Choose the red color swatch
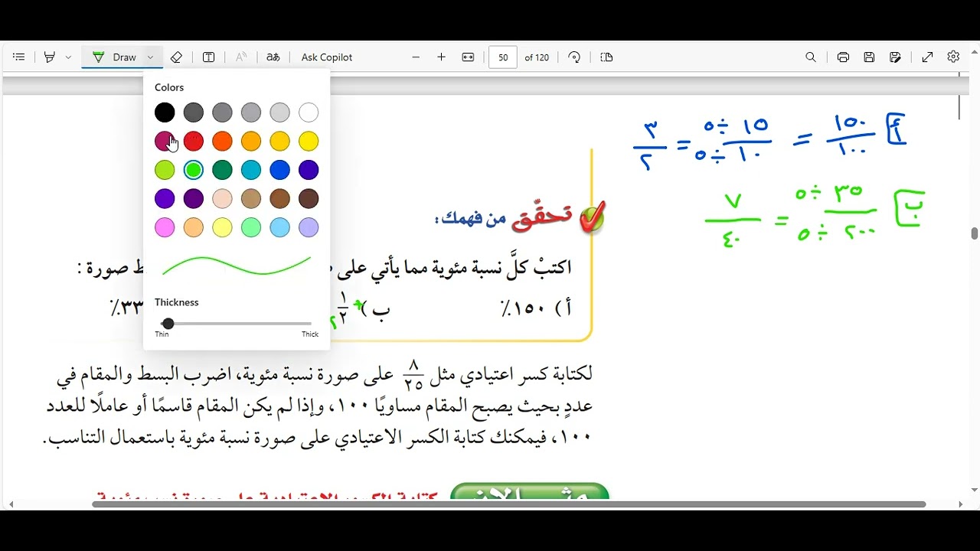This screenshot has width=980, height=551. click(194, 142)
